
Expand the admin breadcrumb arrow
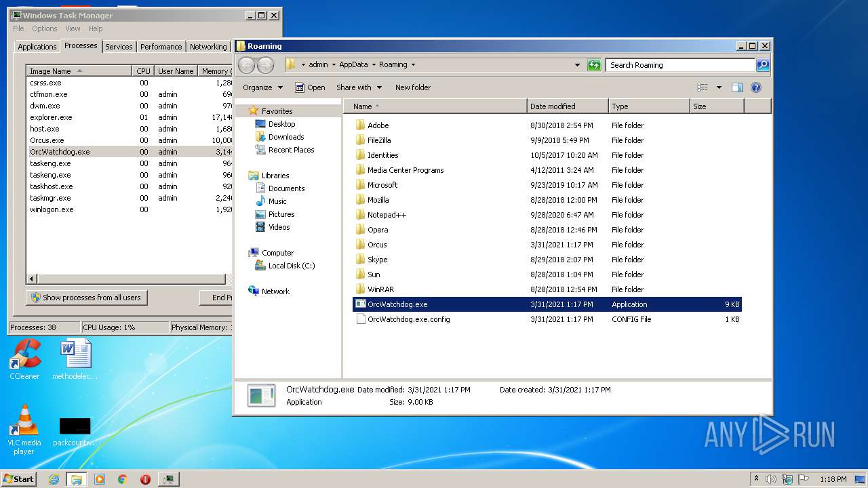pos(333,65)
